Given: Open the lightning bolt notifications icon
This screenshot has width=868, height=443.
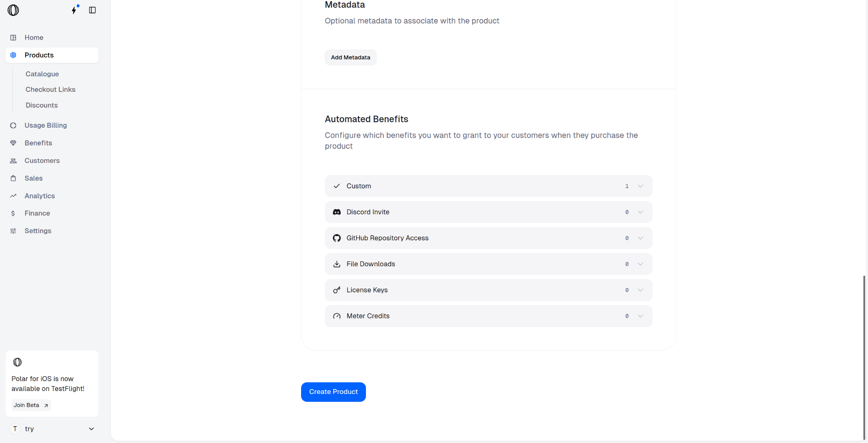Looking at the screenshot, I should 74,10.
